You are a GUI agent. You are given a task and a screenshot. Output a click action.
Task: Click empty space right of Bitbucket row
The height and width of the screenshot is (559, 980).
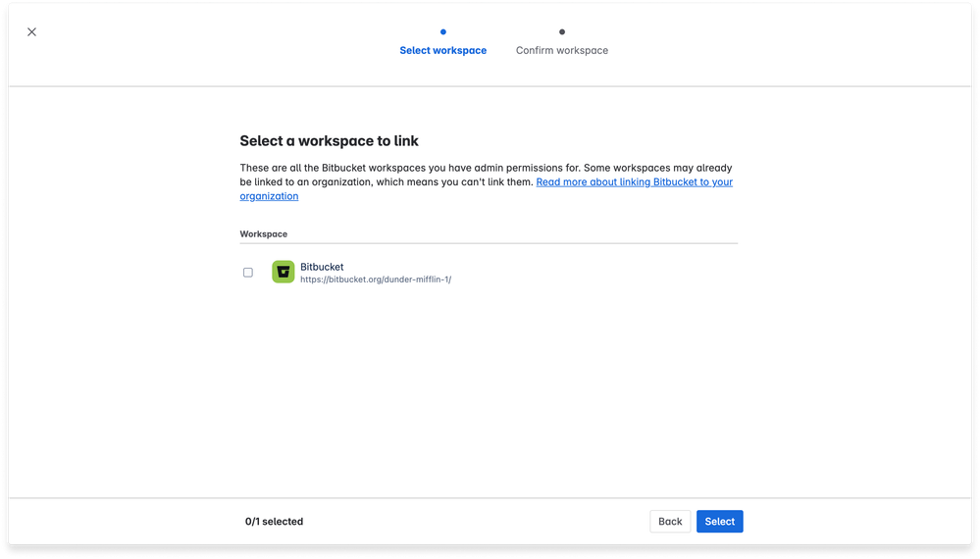(x=608, y=273)
